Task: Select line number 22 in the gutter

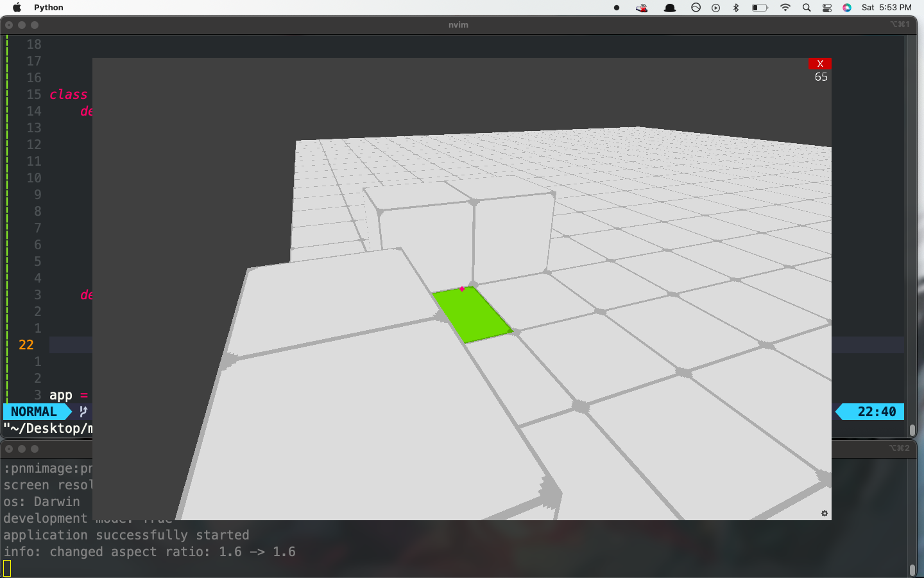Action: 26,344
